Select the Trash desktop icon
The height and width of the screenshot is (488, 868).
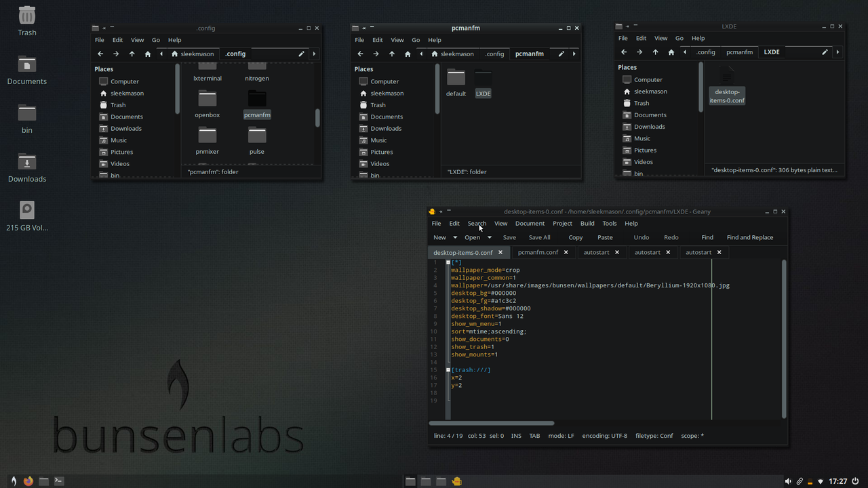point(27,21)
